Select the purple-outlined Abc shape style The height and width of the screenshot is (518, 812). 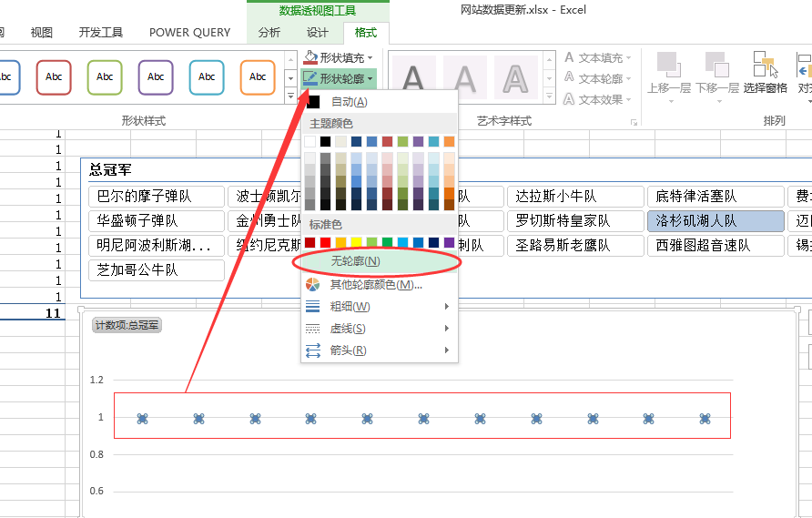pyautogui.click(x=156, y=77)
